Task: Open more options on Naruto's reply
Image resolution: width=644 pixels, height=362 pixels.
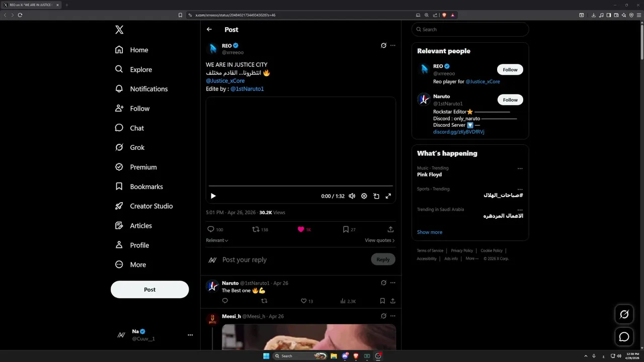Action: click(393, 283)
